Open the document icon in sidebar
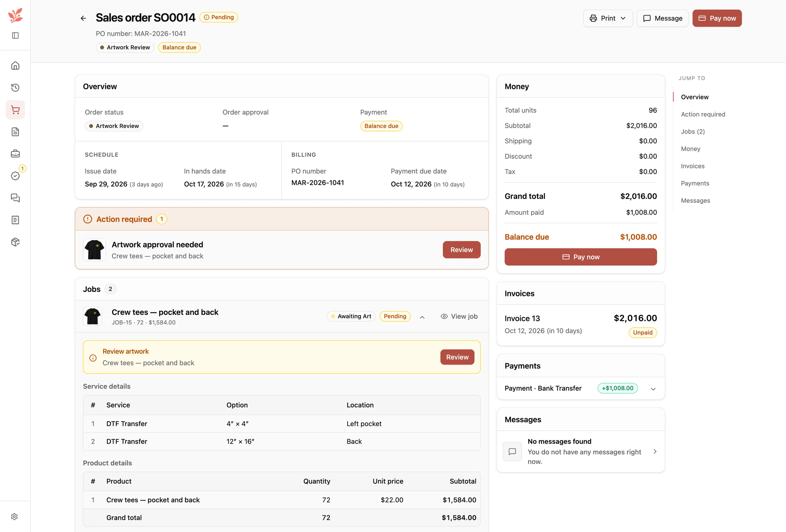Image resolution: width=786 pixels, height=532 pixels. (x=15, y=132)
